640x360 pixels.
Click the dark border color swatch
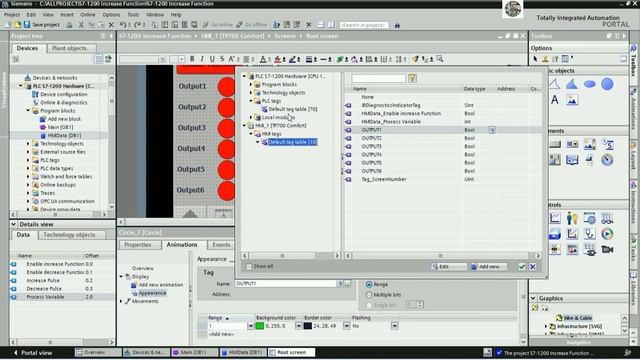tap(307, 326)
